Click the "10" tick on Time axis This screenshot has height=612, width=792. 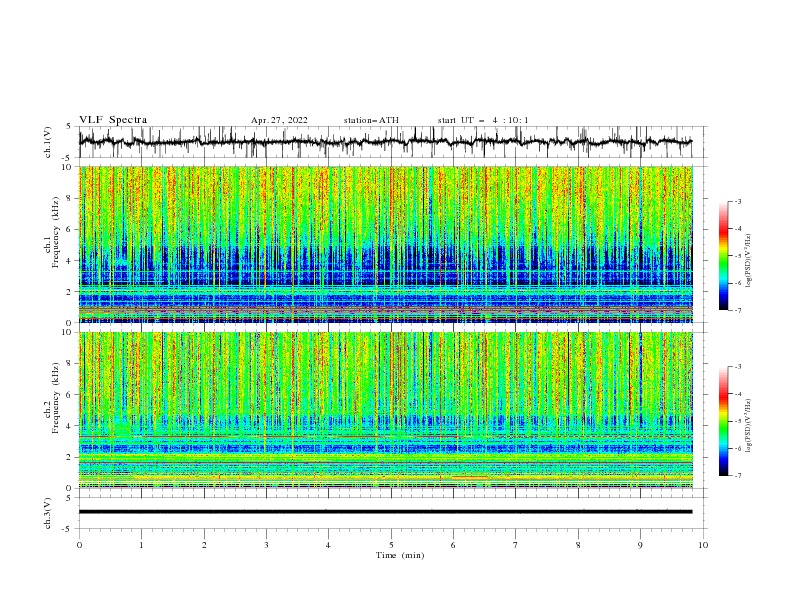click(703, 545)
